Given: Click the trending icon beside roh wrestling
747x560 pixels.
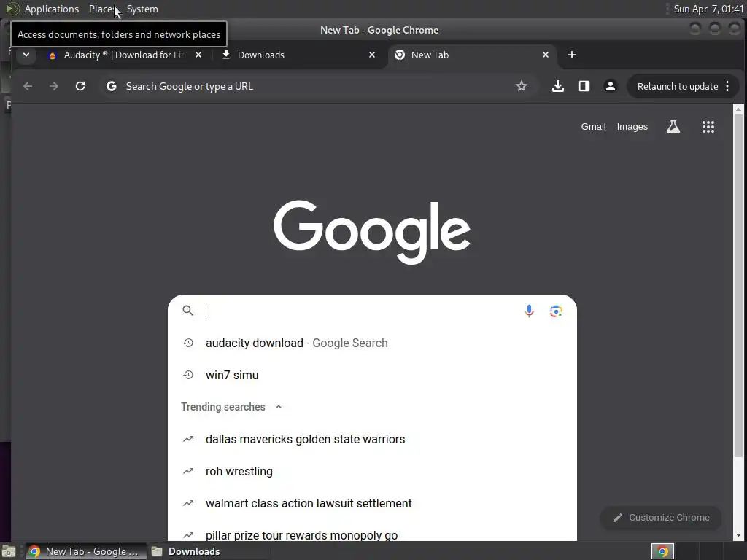Looking at the screenshot, I should 188,471.
